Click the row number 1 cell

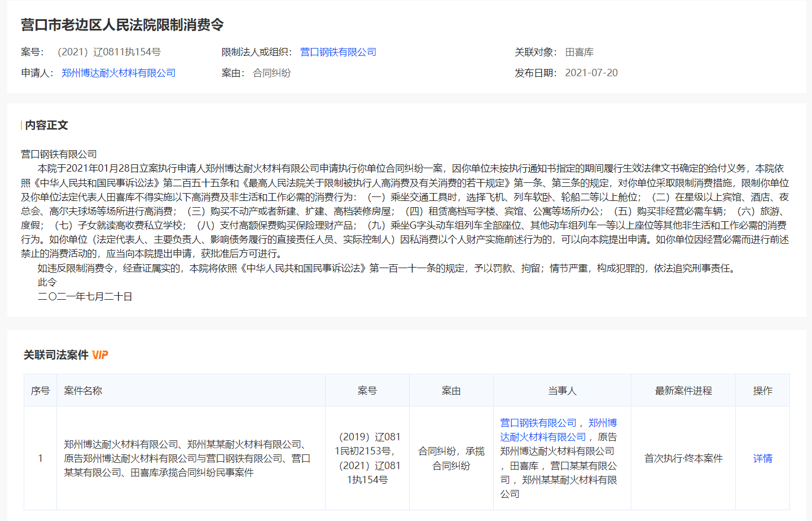[40, 458]
